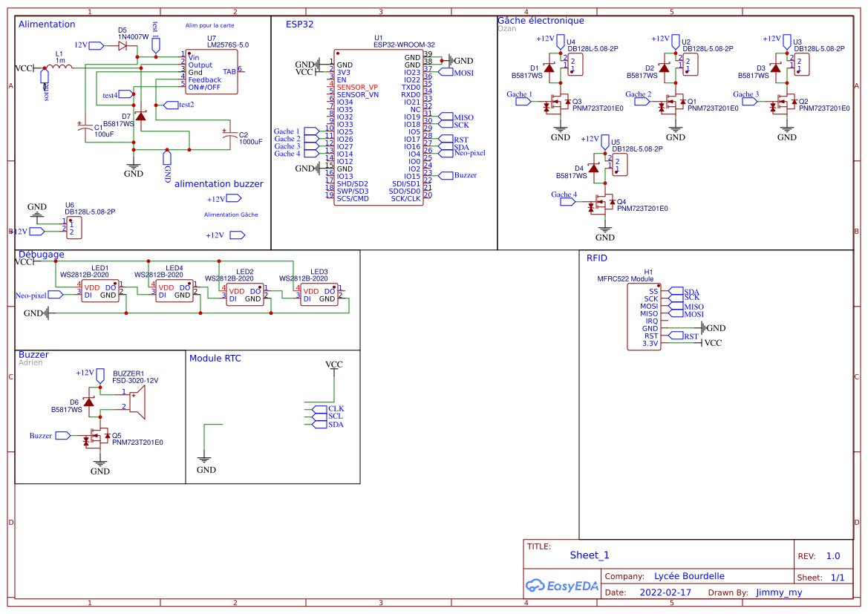Select the U1 ESP32-WROOM-32 module body
The image size is (868, 614).
[x=379, y=127]
